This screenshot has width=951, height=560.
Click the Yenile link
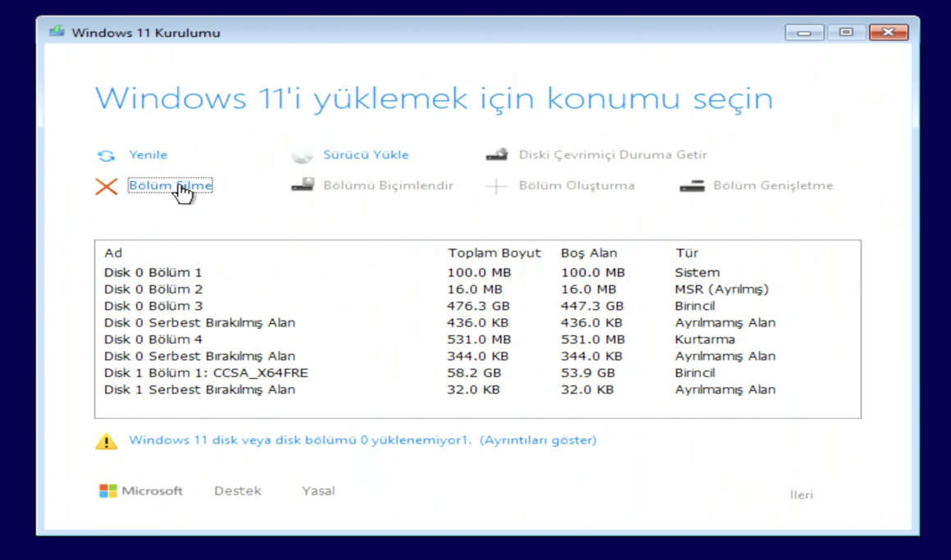pyautogui.click(x=148, y=155)
